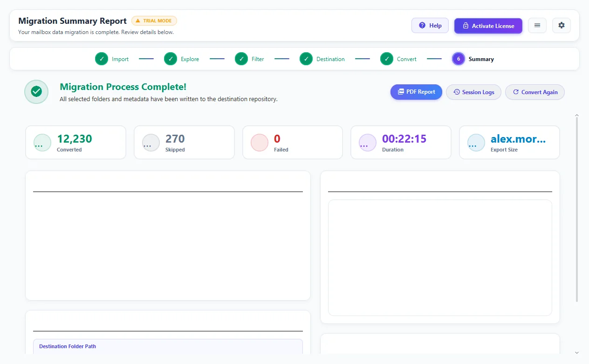Click the 00:22:15 duration value
Image resolution: width=589 pixels, height=364 pixels.
pyautogui.click(x=404, y=139)
